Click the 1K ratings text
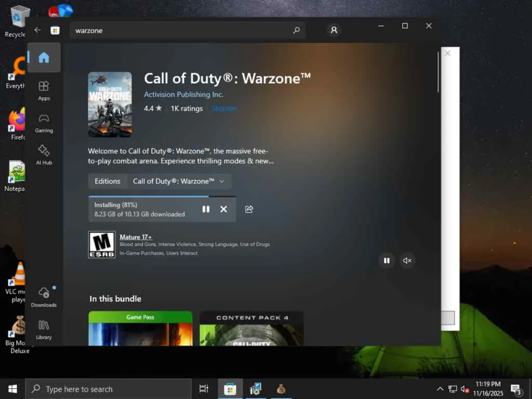The width and height of the screenshot is (532, 399). 187,109
